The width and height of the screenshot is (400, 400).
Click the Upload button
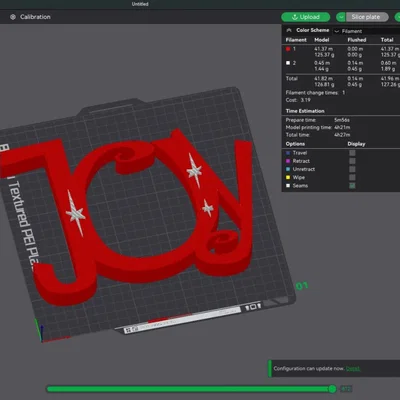(306, 17)
